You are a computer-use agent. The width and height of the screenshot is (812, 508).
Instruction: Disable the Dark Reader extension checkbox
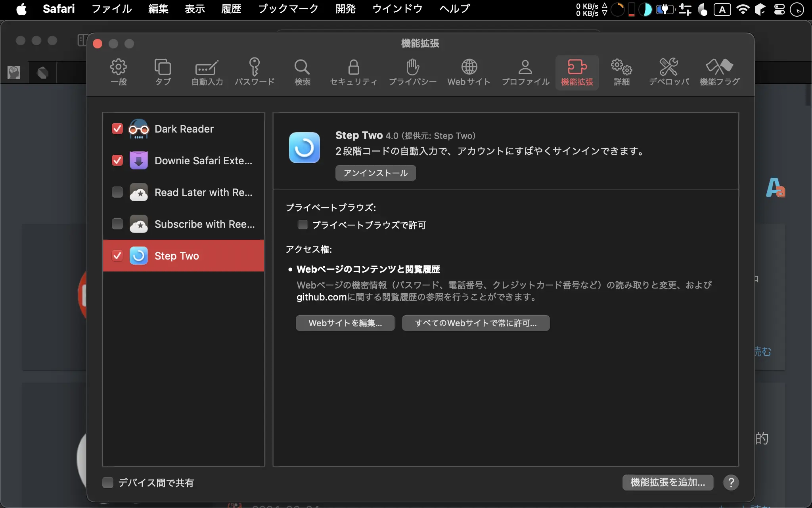(117, 129)
